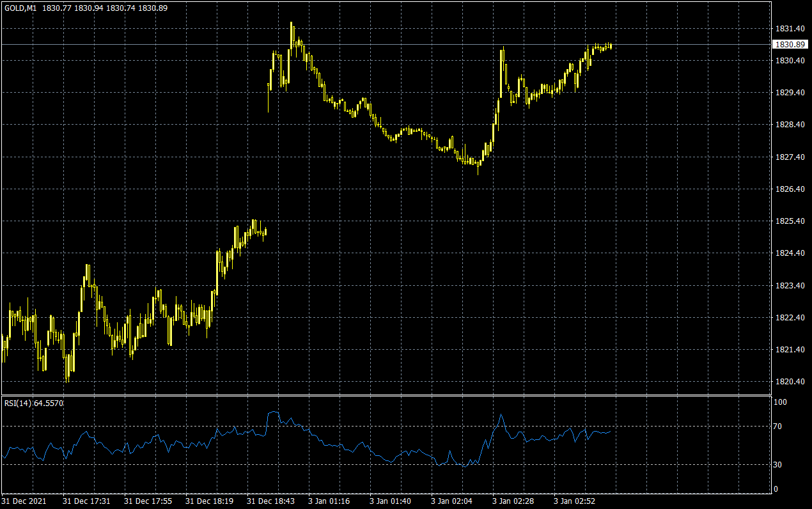Click the GOLD,M1 chart title text
This screenshot has height=509, width=812.
pos(20,8)
